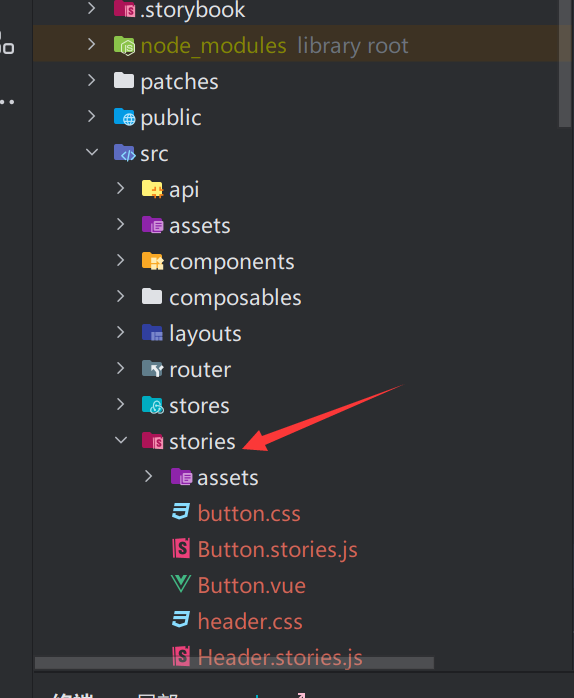
Task: Click the horizontal scrollbar of file tree
Action: tap(234, 663)
